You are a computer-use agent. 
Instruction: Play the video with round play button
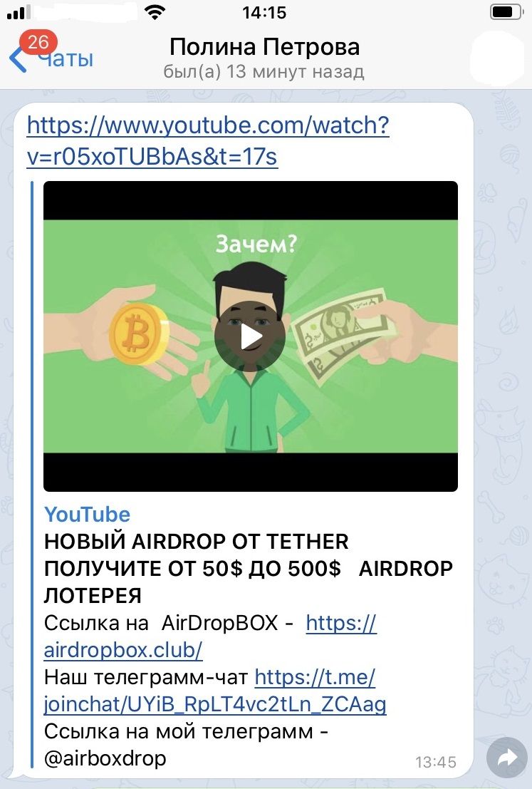(x=250, y=336)
